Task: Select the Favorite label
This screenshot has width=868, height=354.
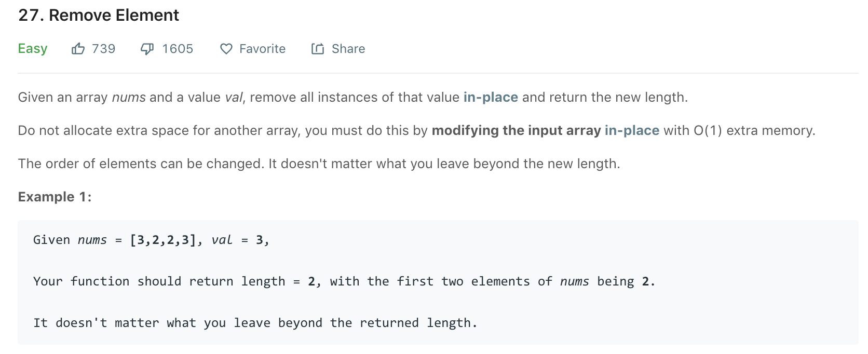Action: coord(263,49)
